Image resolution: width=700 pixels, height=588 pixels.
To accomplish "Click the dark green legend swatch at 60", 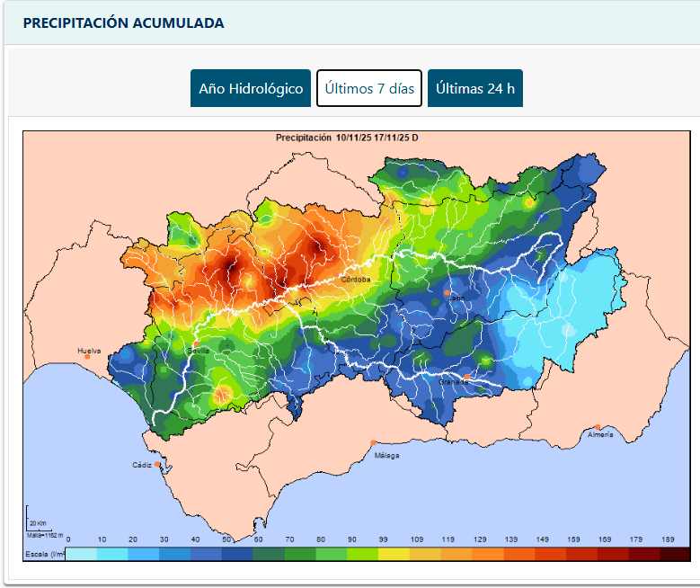I will pos(269,554).
